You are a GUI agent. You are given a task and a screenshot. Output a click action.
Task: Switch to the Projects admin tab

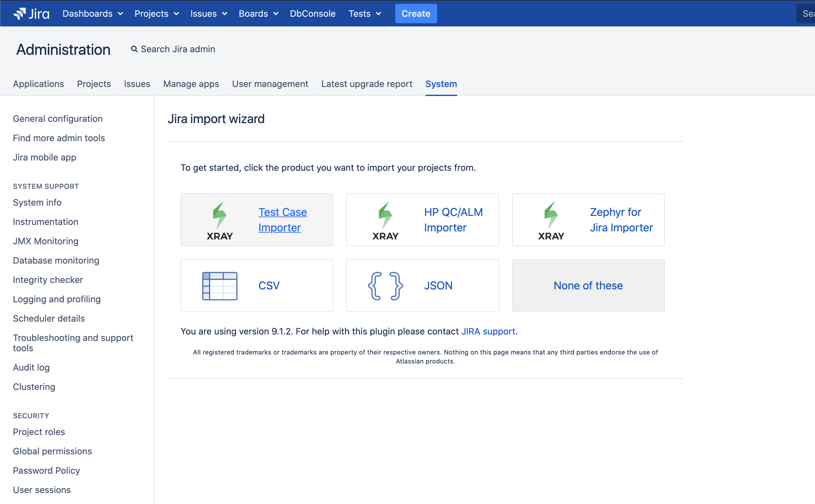[94, 84]
